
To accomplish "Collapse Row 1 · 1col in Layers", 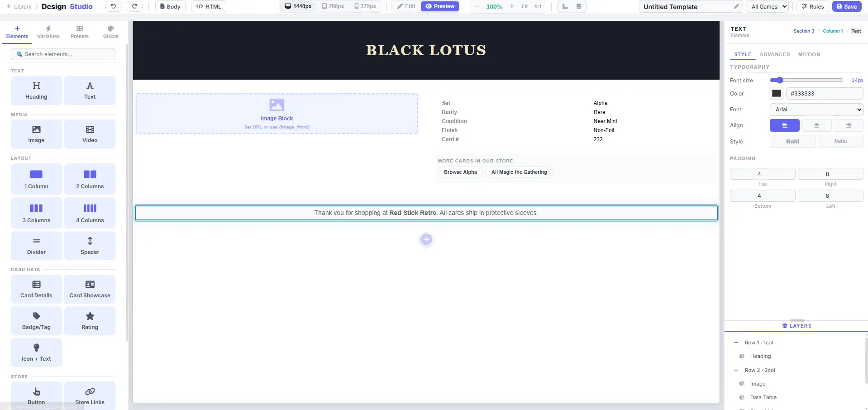I will click(736, 343).
